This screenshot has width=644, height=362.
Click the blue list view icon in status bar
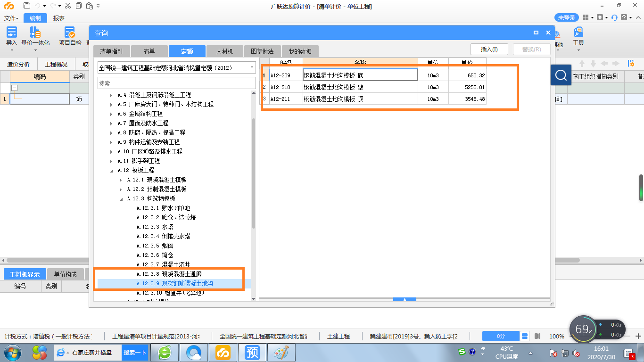[x=525, y=336]
